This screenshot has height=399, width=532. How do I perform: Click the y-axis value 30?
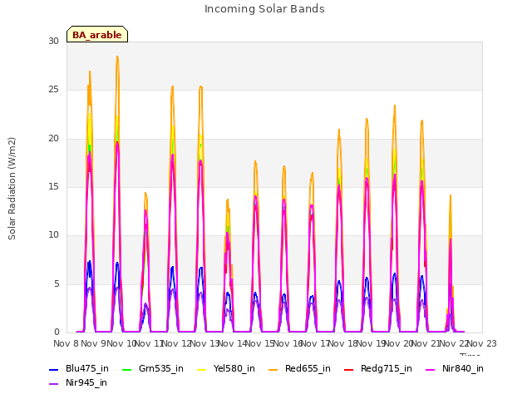[53, 41]
